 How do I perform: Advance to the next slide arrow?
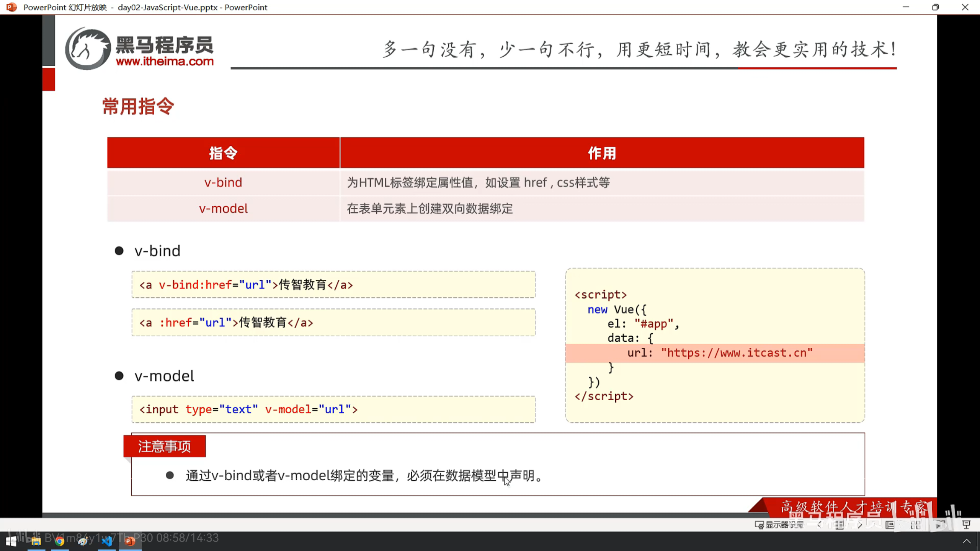click(860, 525)
